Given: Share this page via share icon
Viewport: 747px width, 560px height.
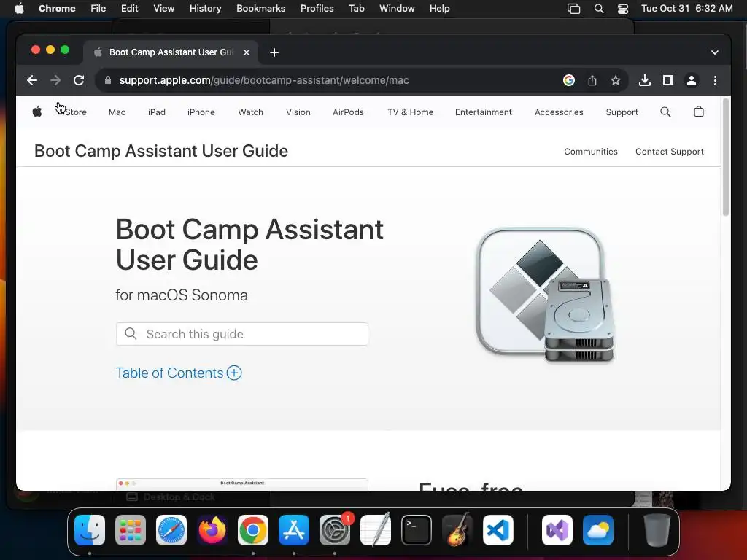Looking at the screenshot, I should [x=592, y=80].
